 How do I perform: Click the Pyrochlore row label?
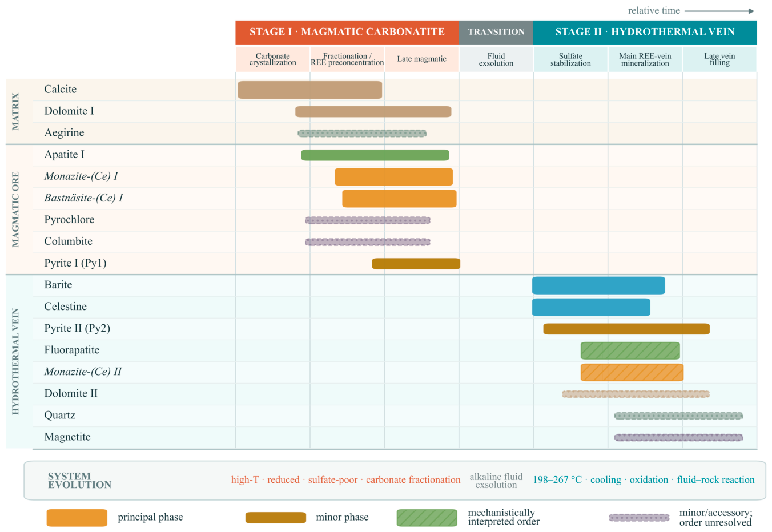(x=69, y=220)
